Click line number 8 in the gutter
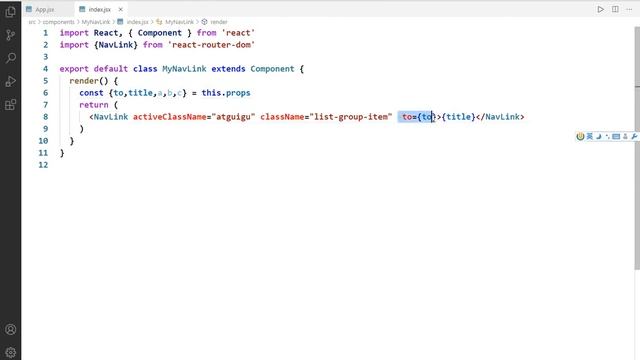The image size is (640, 360). click(x=45, y=117)
